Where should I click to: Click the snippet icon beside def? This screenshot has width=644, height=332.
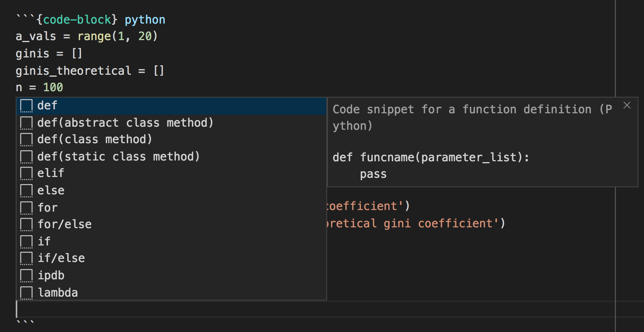tap(26, 106)
